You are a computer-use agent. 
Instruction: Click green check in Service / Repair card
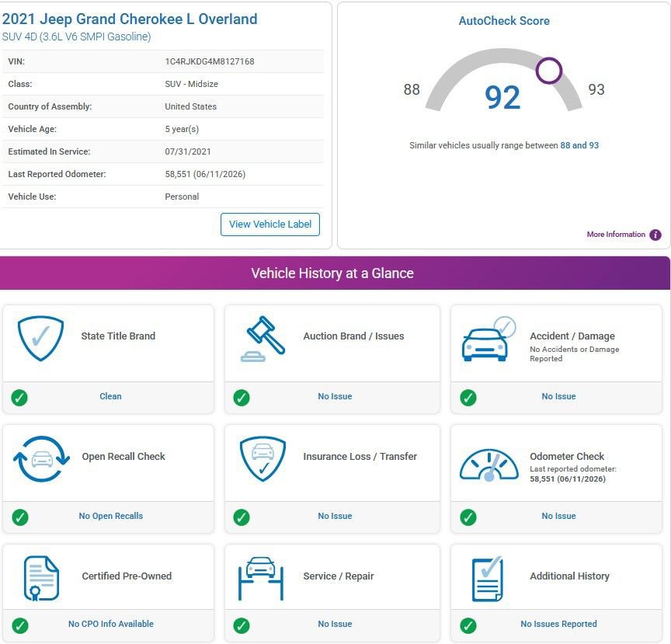[242, 625]
